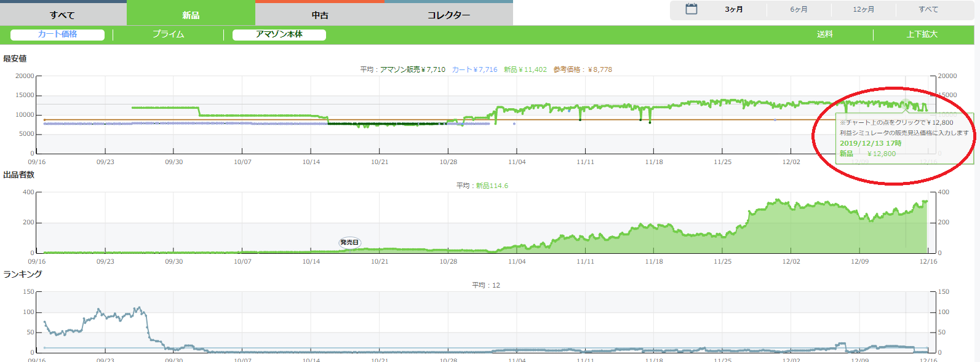Show the 12ヶ月 period range
980x362 pixels.
pyautogui.click(x=863, y=10)
